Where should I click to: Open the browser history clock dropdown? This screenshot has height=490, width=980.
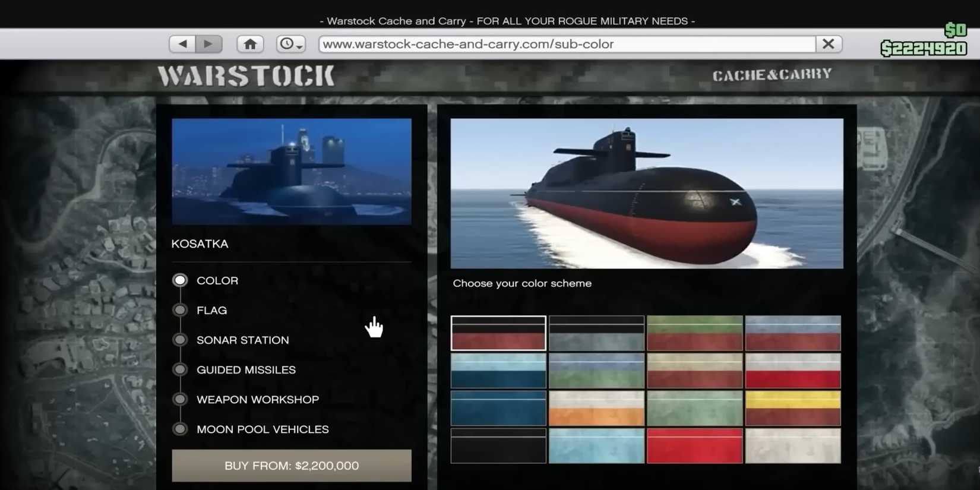click(290, 44)
